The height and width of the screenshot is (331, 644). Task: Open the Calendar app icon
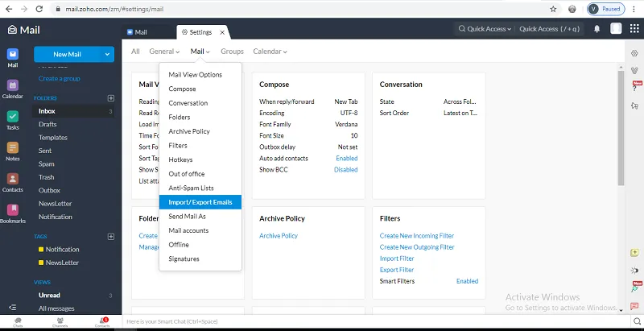(x=13, y=89)
